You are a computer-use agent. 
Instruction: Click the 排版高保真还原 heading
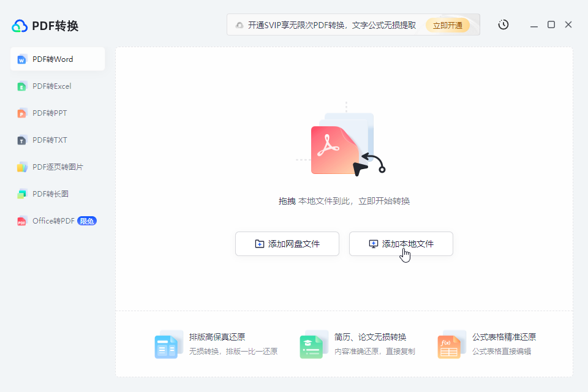(x=217, y=337)
